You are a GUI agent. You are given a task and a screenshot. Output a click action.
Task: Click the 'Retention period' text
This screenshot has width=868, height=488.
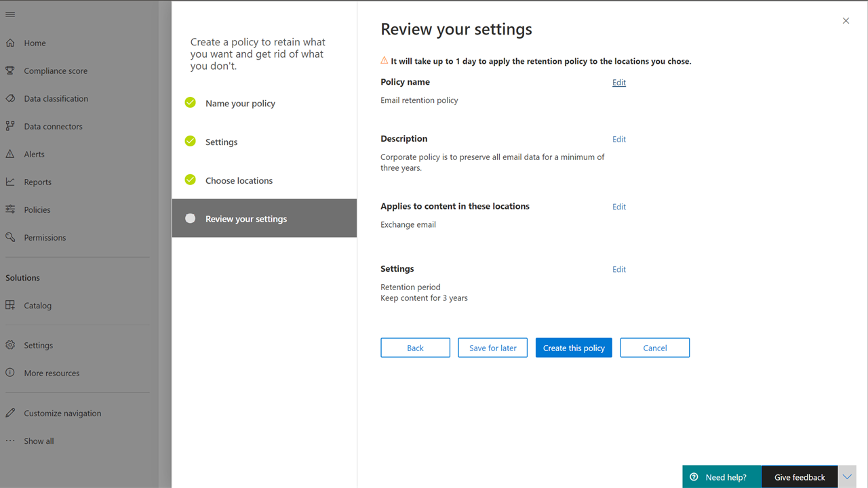(x=410, y=287)
